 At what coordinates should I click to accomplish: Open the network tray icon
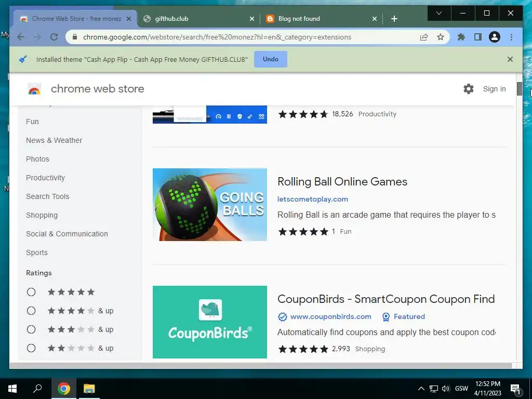[x=434, y=389]
